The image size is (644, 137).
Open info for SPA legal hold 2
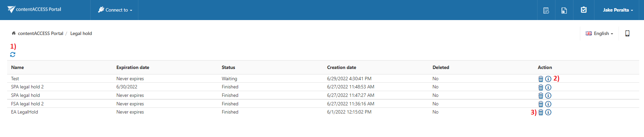click(548, 87)
